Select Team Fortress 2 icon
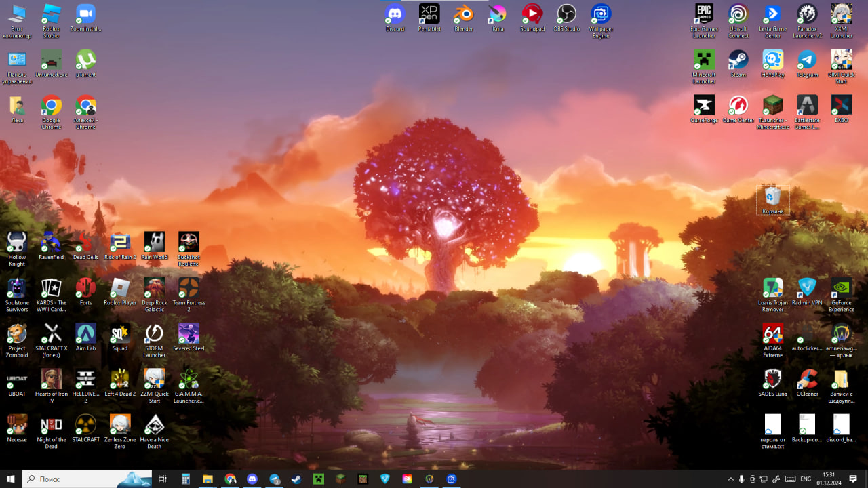 pyautogui.click(x=189, y=294)
